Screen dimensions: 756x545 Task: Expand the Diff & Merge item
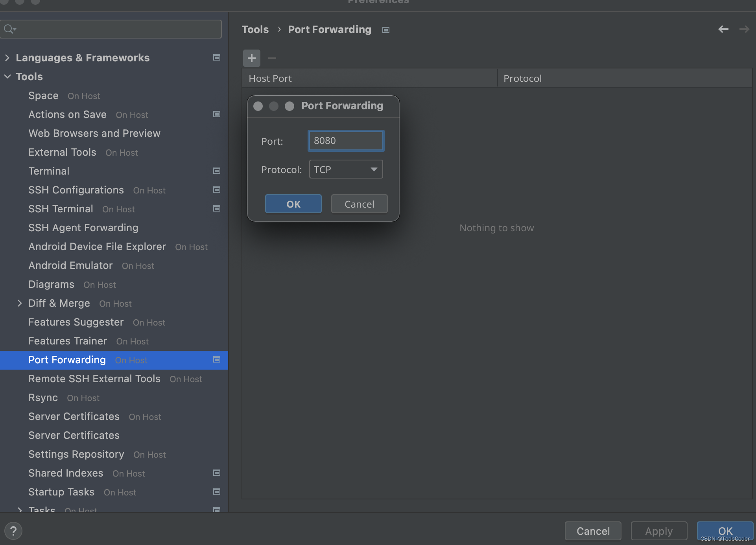(20, 303)
